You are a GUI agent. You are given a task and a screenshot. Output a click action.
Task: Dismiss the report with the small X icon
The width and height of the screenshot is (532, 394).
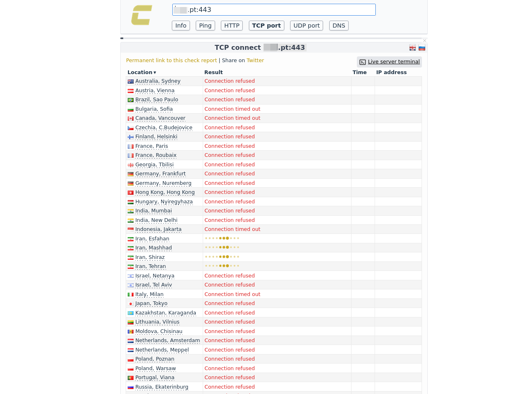(424, 40)
